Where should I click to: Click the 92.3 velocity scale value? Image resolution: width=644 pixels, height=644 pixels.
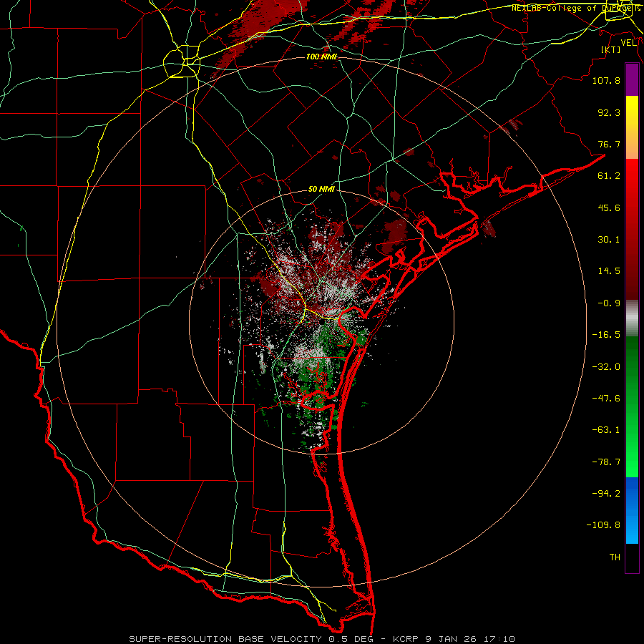(609, 112)
